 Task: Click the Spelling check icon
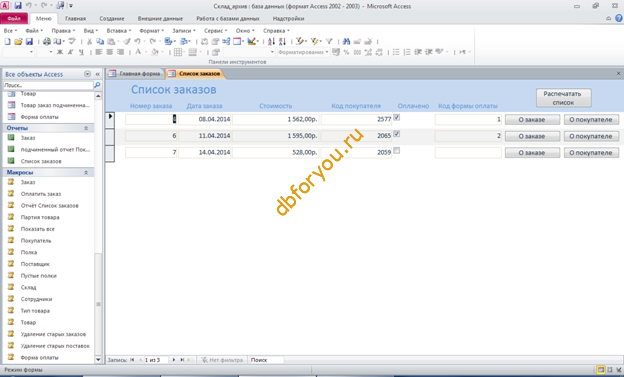coord(72,41)
